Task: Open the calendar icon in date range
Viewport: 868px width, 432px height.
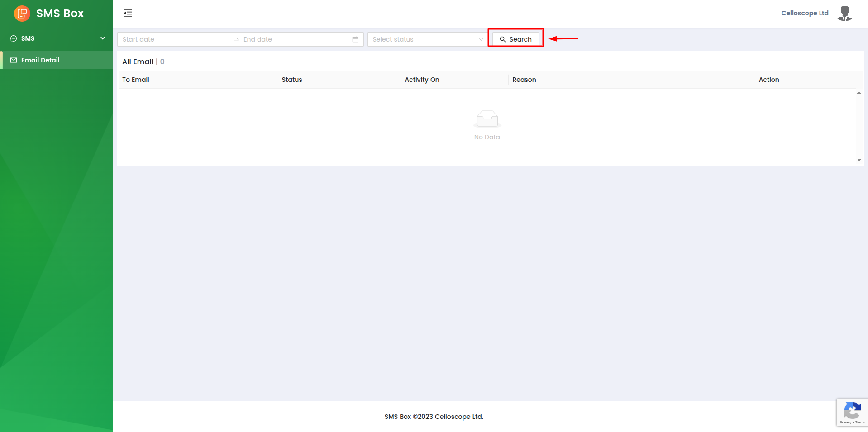Action: pyautogui.click(x=355, y=39)
